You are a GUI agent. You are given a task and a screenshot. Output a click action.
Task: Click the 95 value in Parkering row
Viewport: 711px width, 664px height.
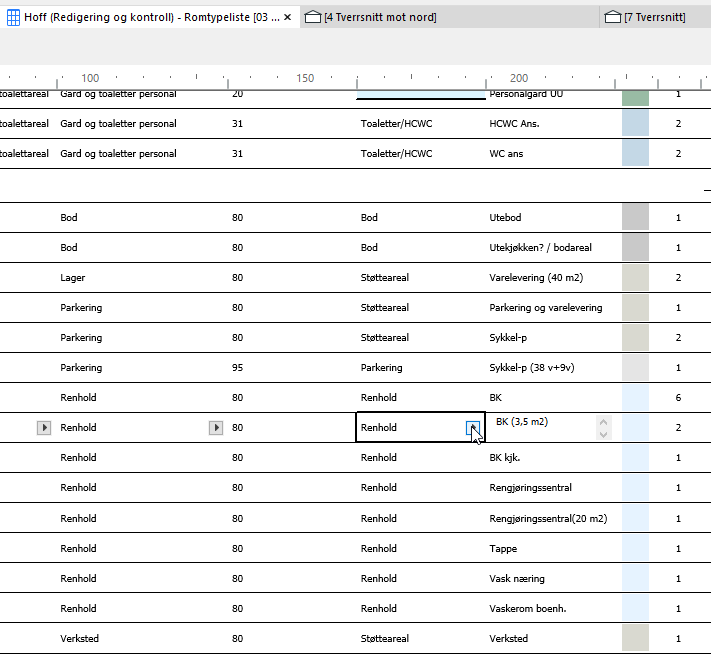click(238, 368)
